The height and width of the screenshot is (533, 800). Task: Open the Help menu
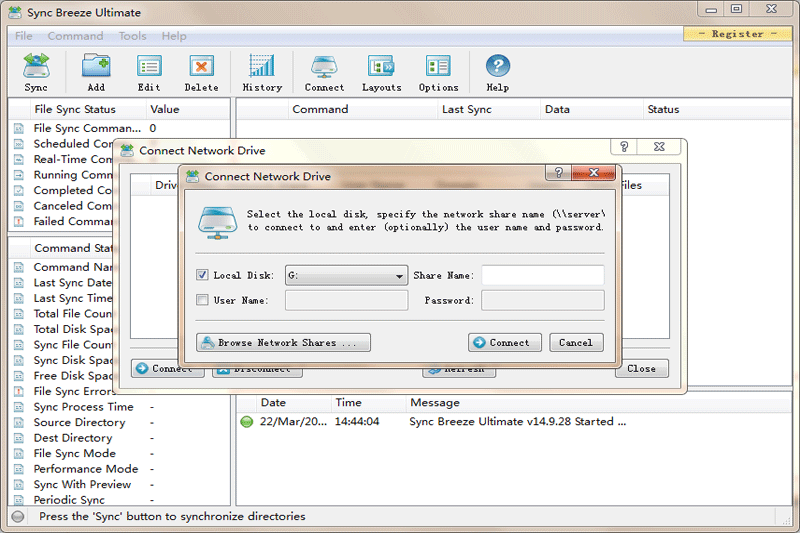coord(174,36)
